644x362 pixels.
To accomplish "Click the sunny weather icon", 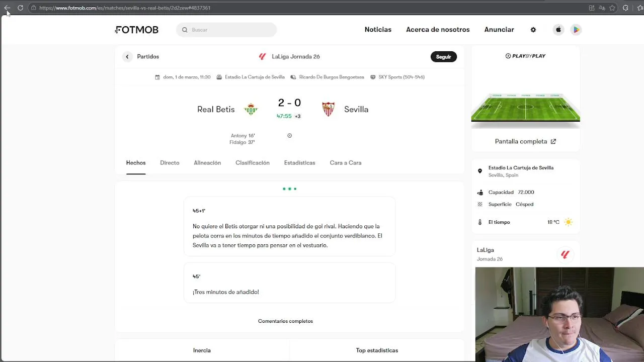I will [x=568, y=222].
